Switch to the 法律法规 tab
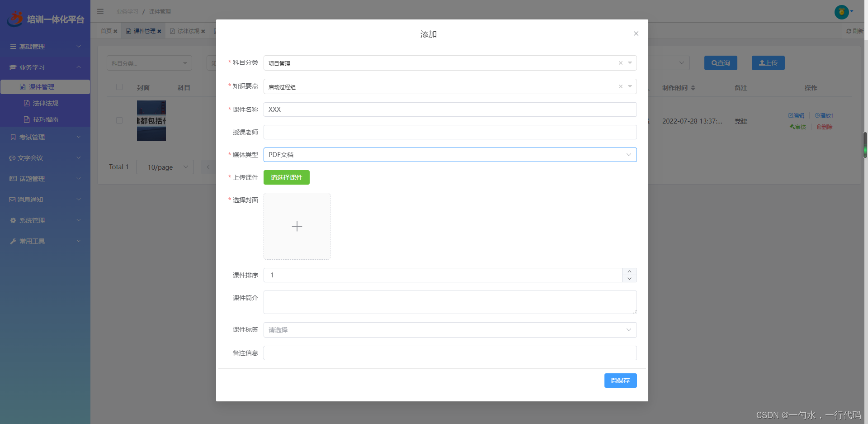The width and height of the screenshot is (868, 424). click(188, 31)
